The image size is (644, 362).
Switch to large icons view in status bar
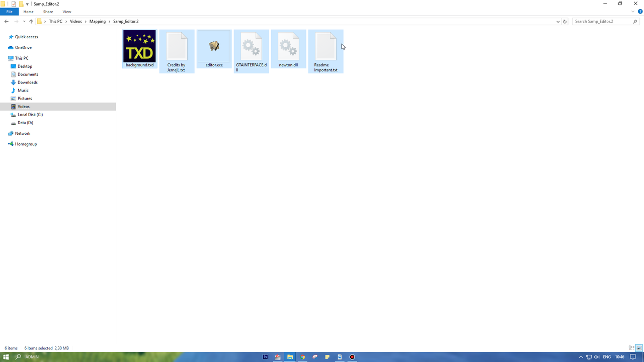(639, 348)
